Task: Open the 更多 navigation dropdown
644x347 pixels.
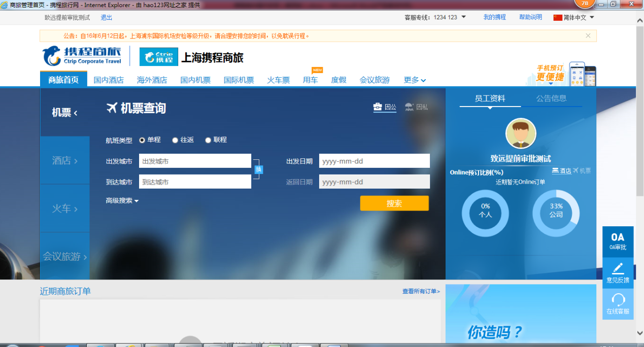Action: [415, 80]
